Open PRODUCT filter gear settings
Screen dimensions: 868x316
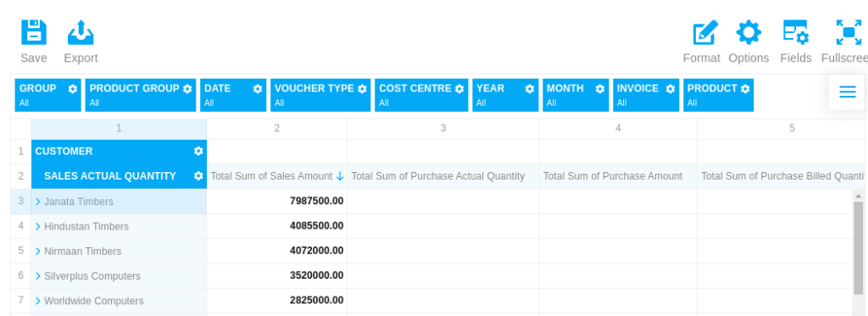[x=745, y=89]
